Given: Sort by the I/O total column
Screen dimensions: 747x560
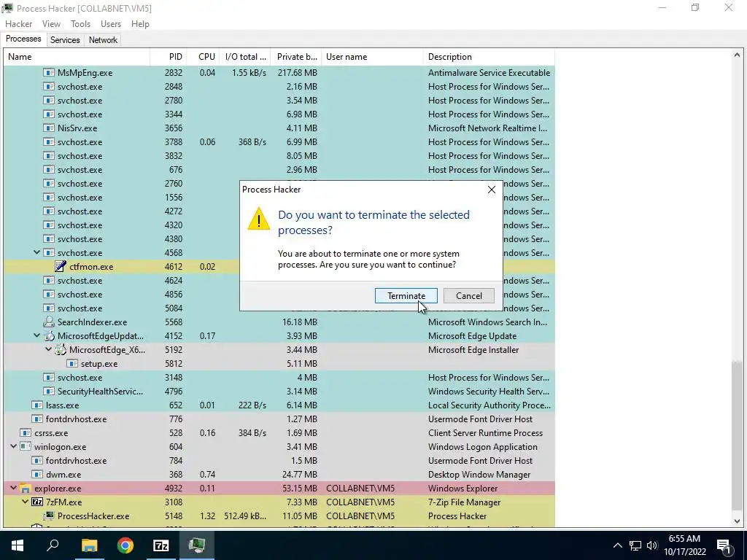Looking at the screenshot, I should point(245,57).
